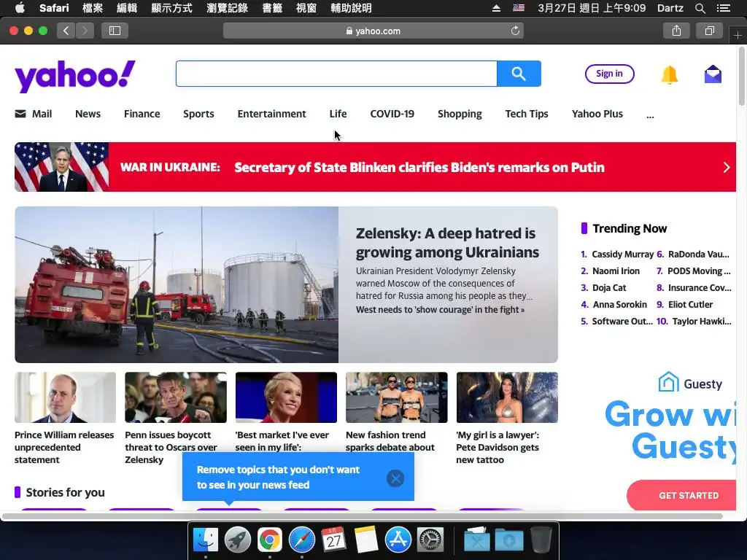This screenshot has width=747, height=560.
Task: Open Finder from the Dock
Action: click(205, 540)
